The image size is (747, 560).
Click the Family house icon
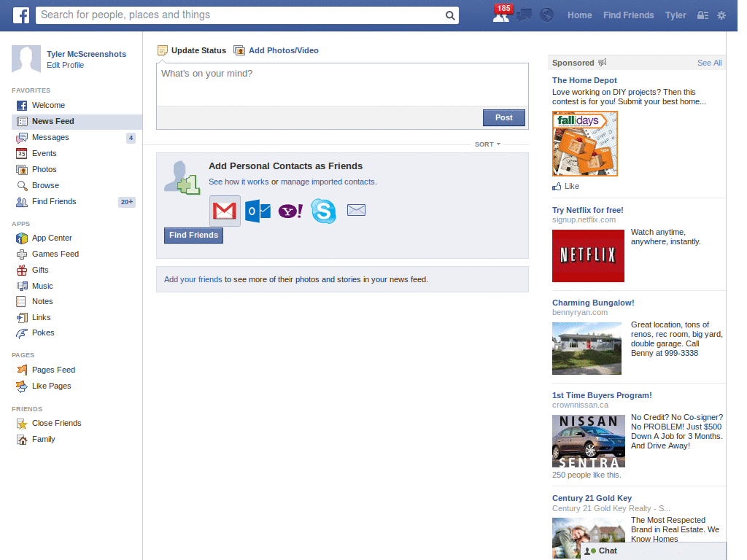[x=22, y=440]
